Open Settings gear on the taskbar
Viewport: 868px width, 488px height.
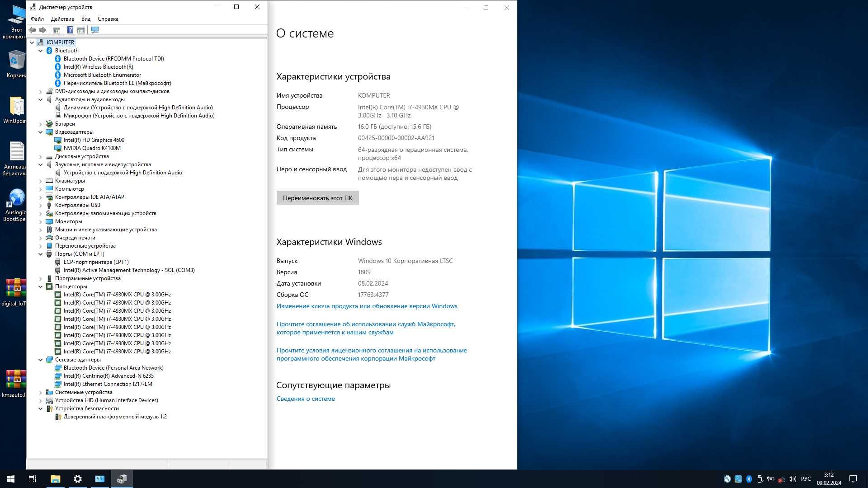click(x=77, y=479)
